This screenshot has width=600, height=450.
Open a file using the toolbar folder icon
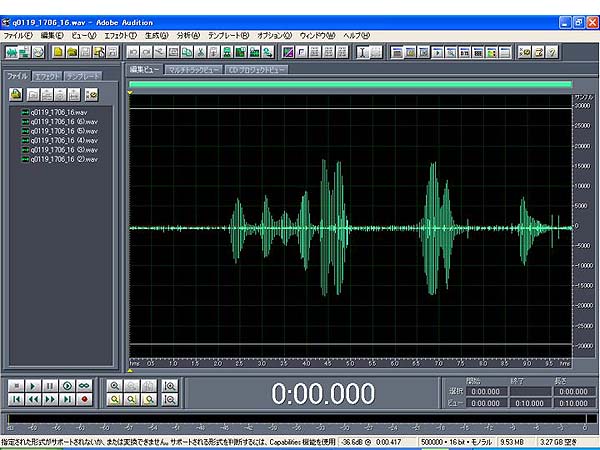[x=72, y=52]
